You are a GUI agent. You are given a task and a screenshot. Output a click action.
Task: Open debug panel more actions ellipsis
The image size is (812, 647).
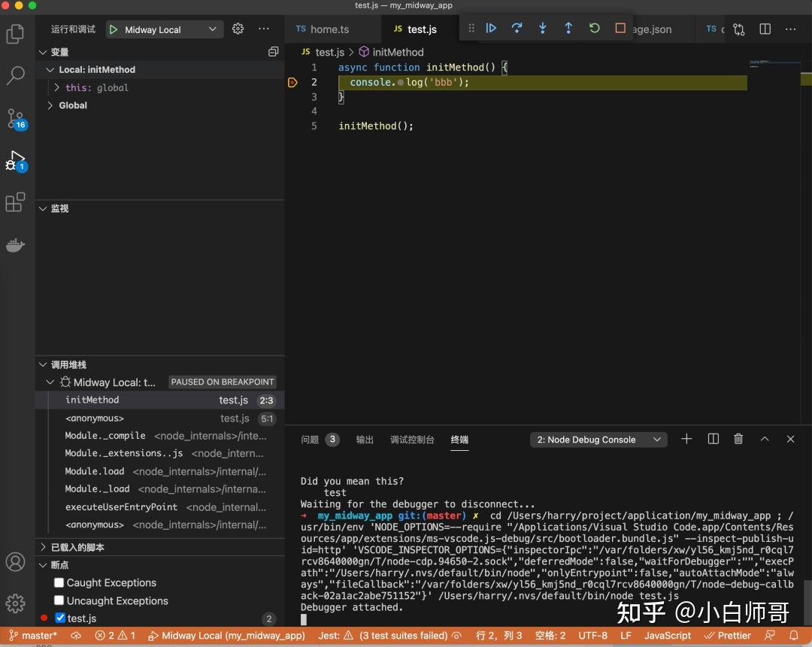click(x=264, y=29)
